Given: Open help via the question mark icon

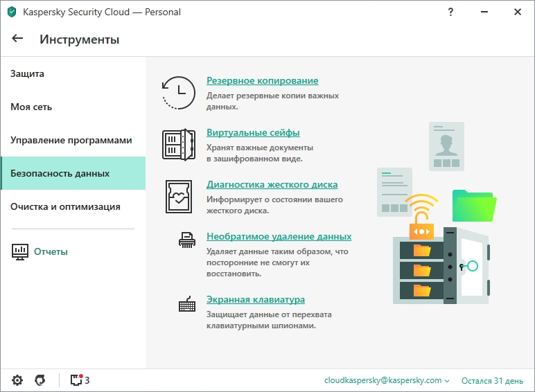Looking at the screenshot, I should pos(450,12).
